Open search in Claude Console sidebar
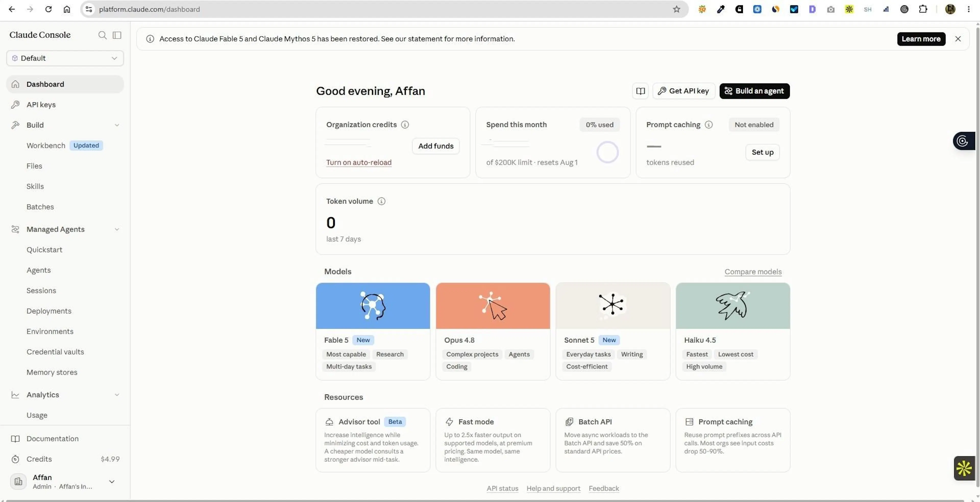This screenshot has width=980, height=502. pyautogui.click(x=102, y=35)
